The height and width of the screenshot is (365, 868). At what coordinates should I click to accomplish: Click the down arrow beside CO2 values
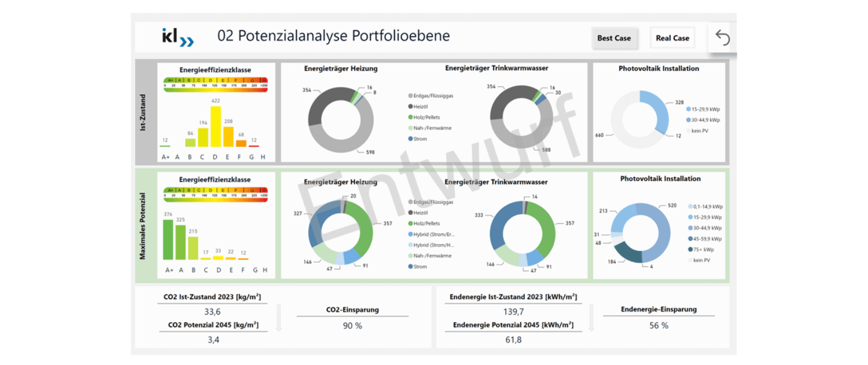tap(278, 318)
